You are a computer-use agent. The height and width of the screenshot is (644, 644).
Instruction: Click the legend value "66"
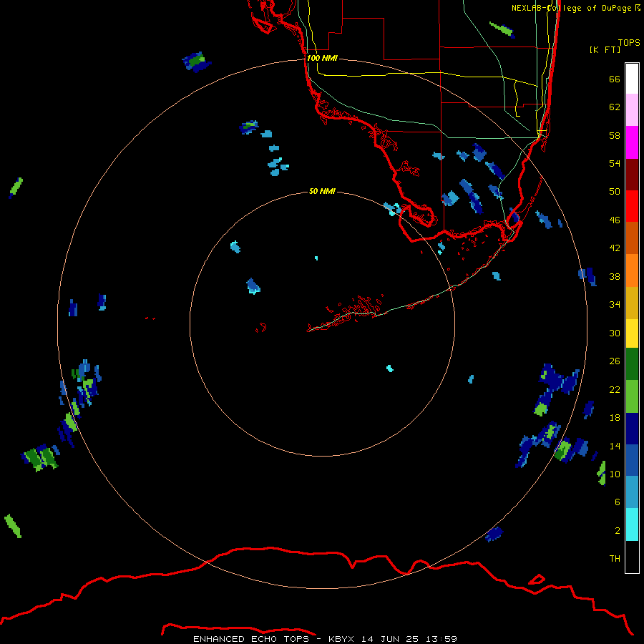tap(615, 79)
